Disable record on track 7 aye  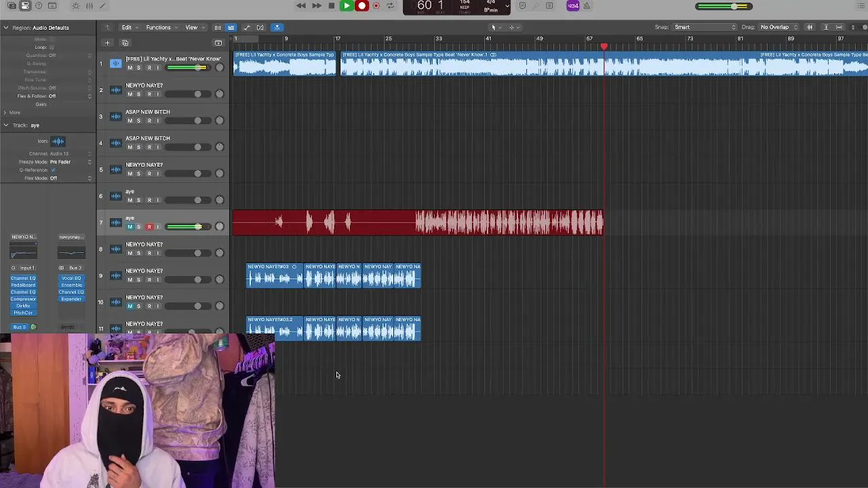tap(149, 226)
